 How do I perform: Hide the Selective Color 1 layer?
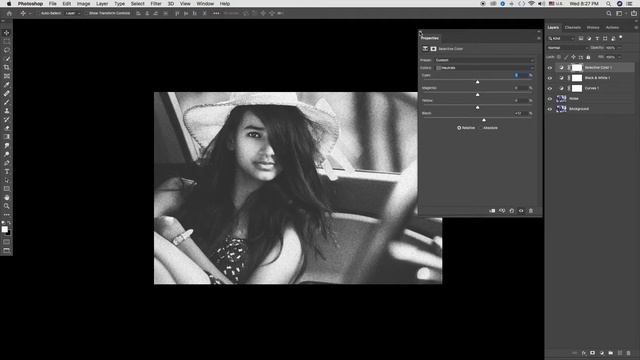tap(550, 68)
